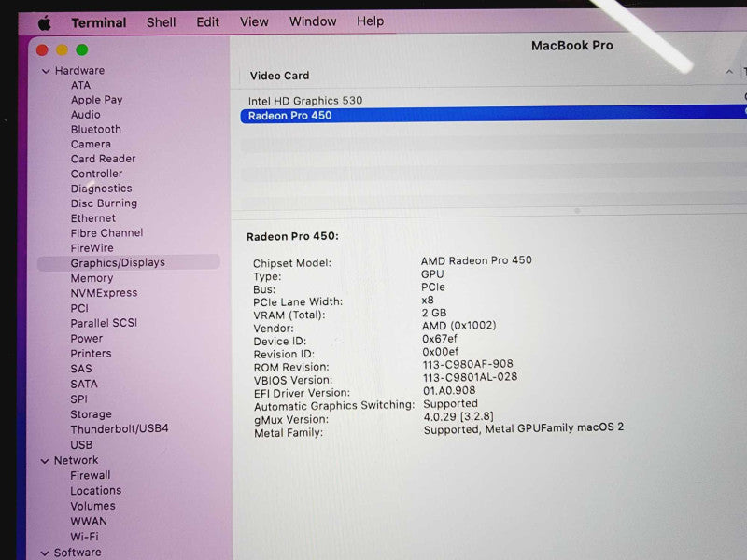This screenshot has width=747, height=560.
Task: Select Disc Burning in the sidebar
Action: pos(104,203)
